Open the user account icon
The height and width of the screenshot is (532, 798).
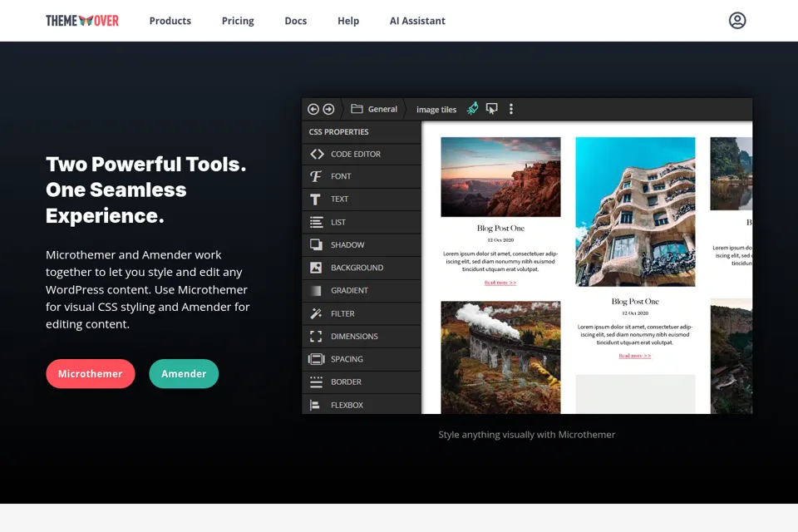(x=737, y=20)
